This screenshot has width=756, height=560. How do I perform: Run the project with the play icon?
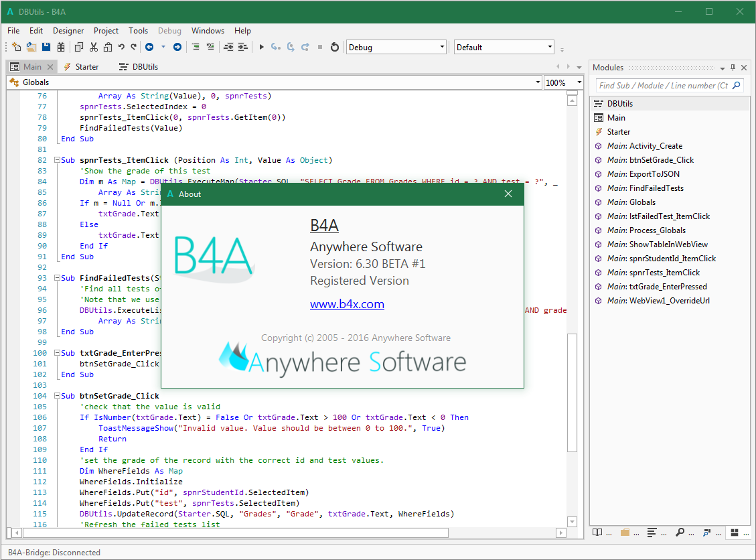click(x=261, y=47)
